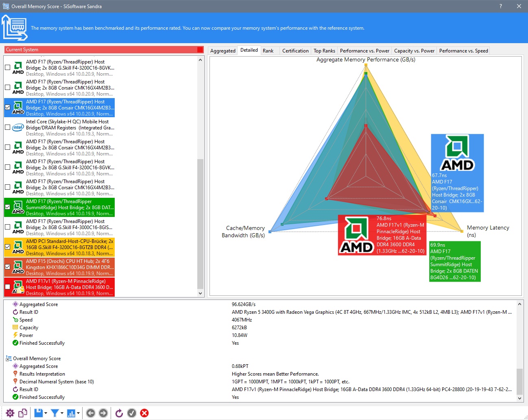Click the Capacity row icon
This screenshot has height=420, width=528.
(x=15, y=328)
